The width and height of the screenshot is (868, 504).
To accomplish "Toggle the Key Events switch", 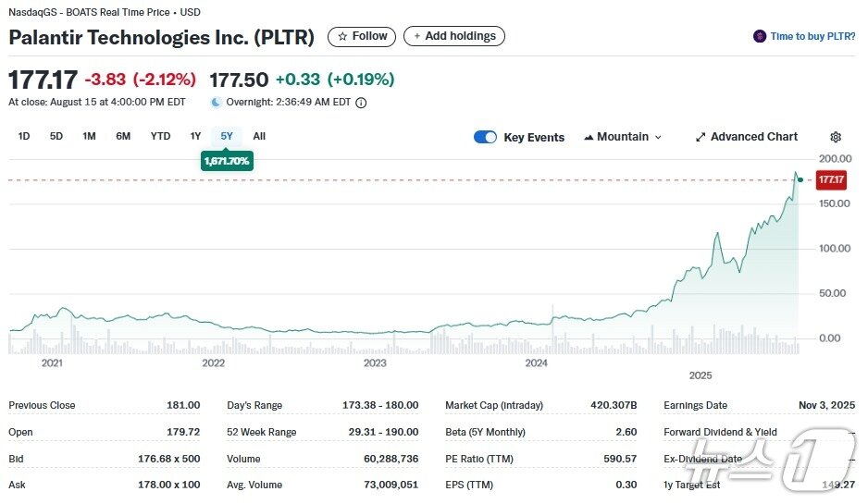I will tap(485, 137).
